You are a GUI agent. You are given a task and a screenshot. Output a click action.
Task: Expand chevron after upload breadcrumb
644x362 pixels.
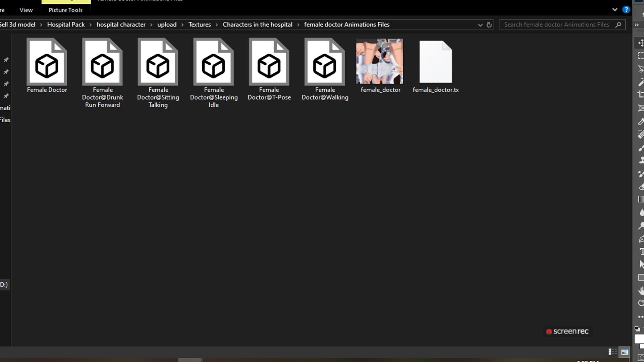tap(182, 25)
